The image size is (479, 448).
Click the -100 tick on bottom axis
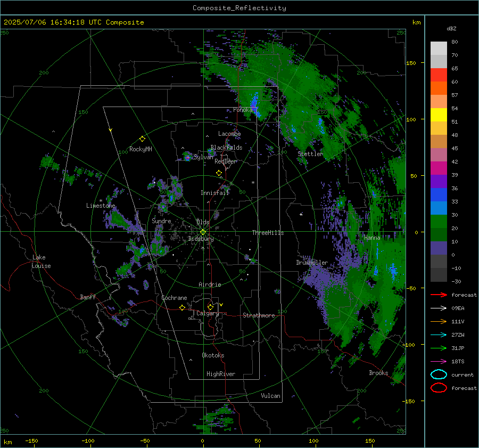pyautogui.click(x=88, y=441)
